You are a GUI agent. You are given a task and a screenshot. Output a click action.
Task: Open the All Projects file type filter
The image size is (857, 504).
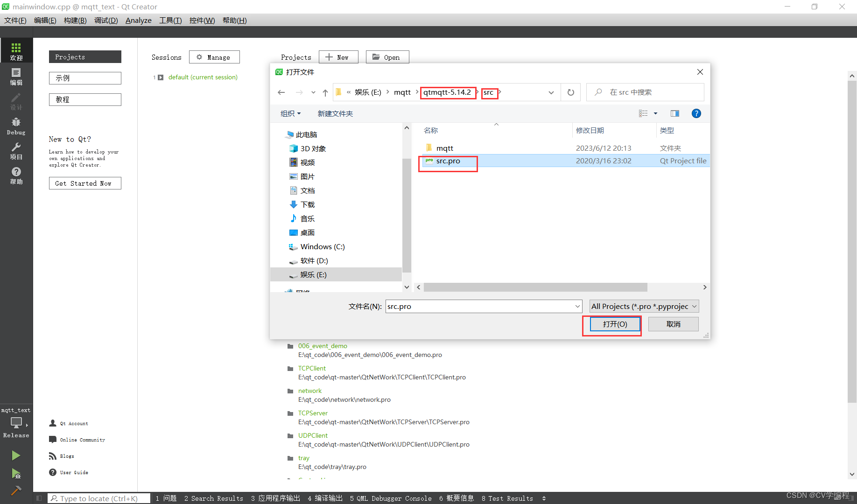click(x=644, y=307)
